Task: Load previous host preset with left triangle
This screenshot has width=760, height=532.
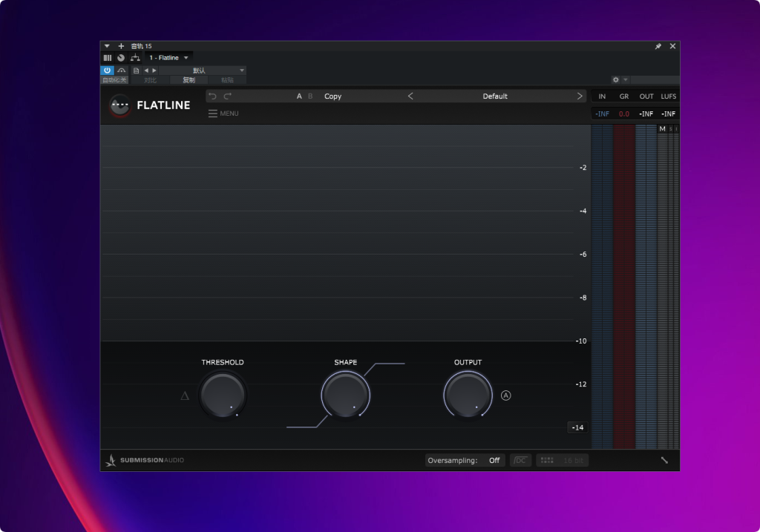Action: point(146,70)
